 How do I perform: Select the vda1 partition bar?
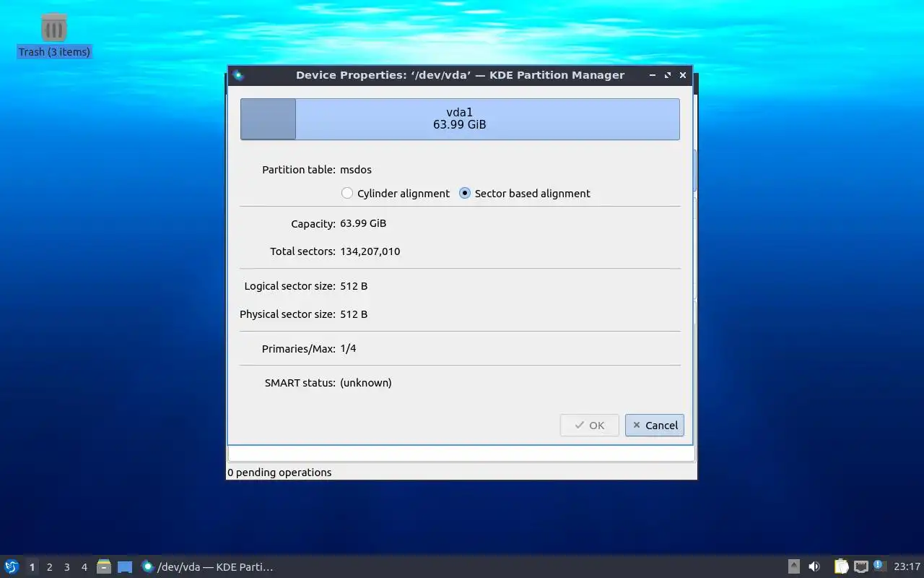click(460, 119)
